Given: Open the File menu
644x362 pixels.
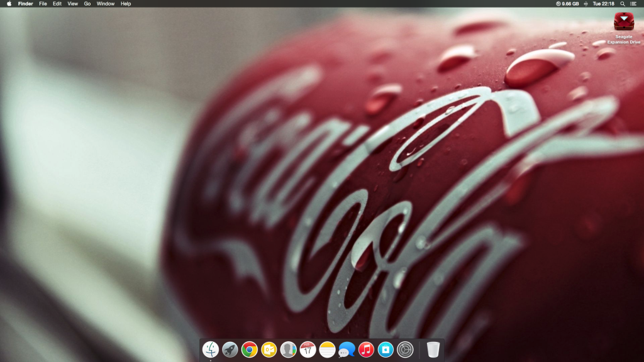Looking at the screenshot, I should point(43,4).
